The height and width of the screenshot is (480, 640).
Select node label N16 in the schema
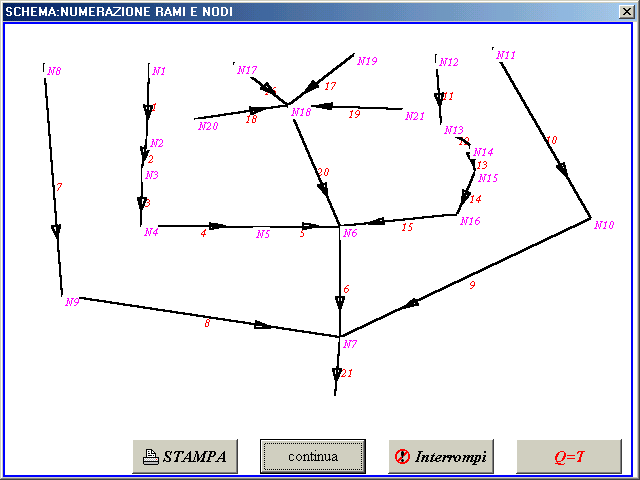[470, 222]
